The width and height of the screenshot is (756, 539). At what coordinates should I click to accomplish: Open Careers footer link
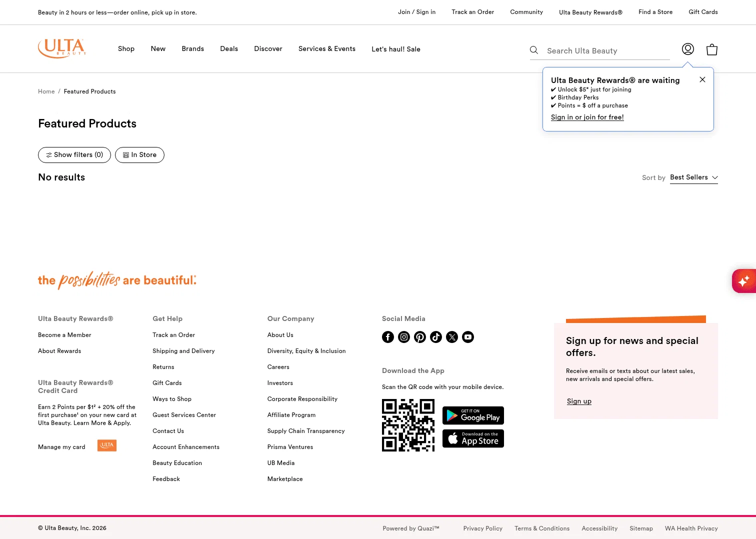[278, 367]
